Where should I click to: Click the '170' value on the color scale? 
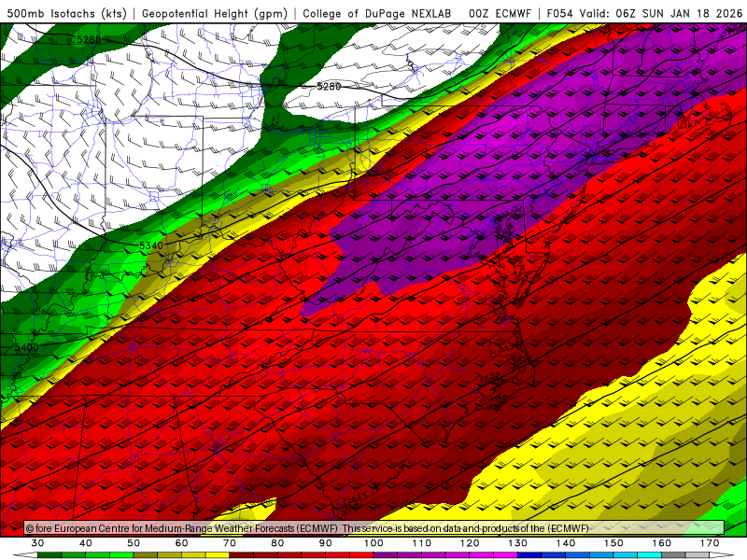point(710,543)
